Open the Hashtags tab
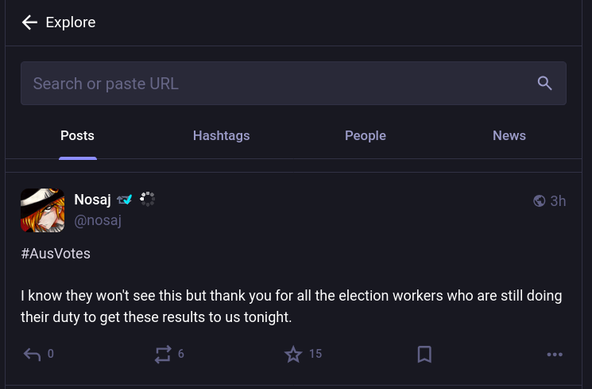Image resolution: width=592 pixels, height=389 pixels. (221, 136)
